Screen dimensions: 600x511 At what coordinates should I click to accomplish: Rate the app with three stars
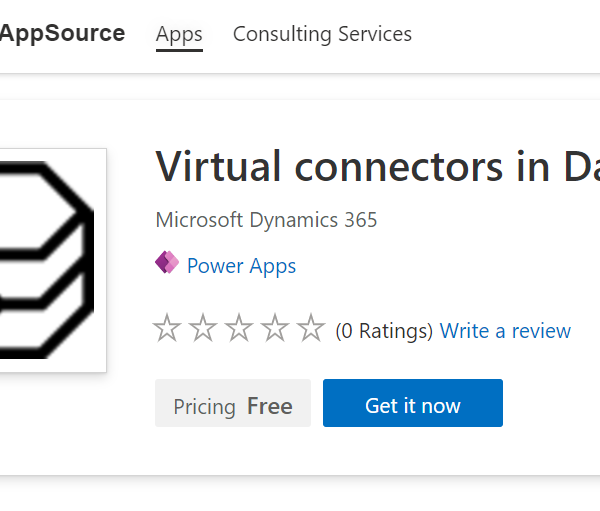click(x=239, y=328)
